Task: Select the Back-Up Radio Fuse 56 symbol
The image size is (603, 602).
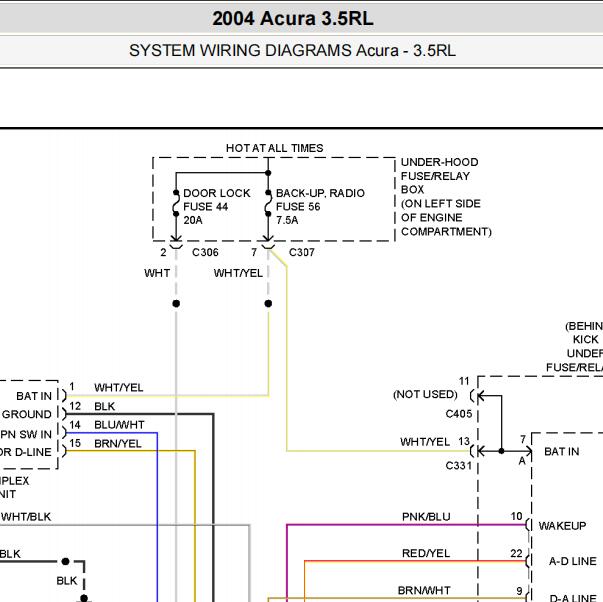Action: (268, 203)
